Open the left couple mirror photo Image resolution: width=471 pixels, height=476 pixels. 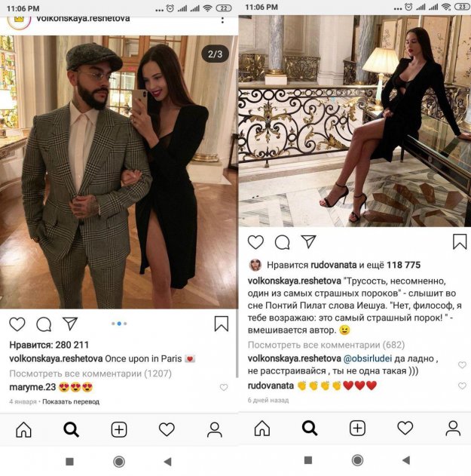[119, 174]
